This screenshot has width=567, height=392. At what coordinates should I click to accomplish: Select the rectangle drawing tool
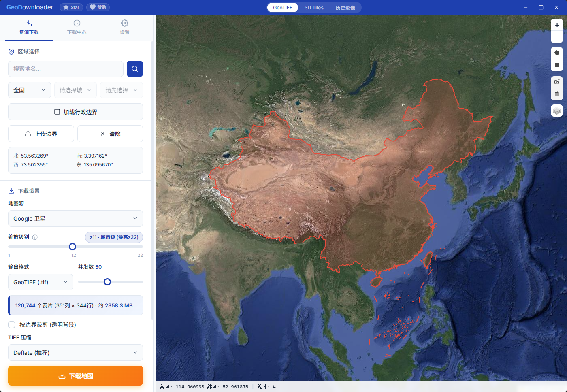point(557,65)
